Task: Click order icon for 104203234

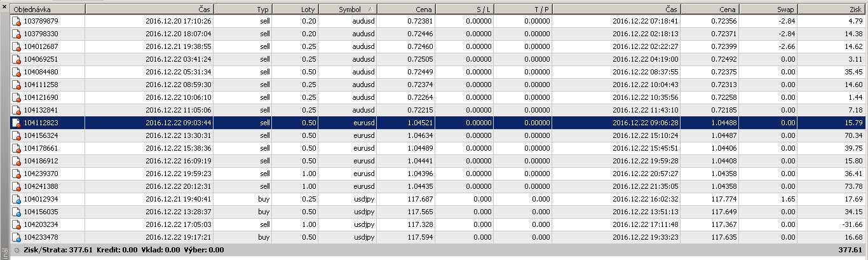Action: pyautogui.click(x=17, y=224)
